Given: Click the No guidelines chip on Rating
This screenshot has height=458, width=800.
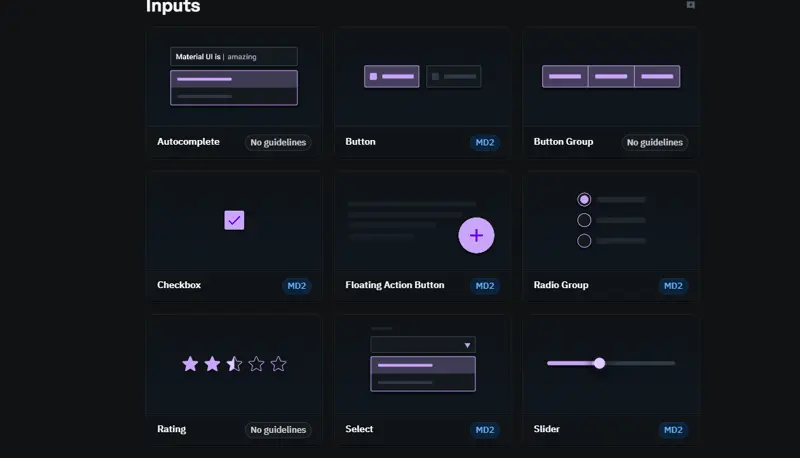Looking at the screenshot, I should pos(278,430).
